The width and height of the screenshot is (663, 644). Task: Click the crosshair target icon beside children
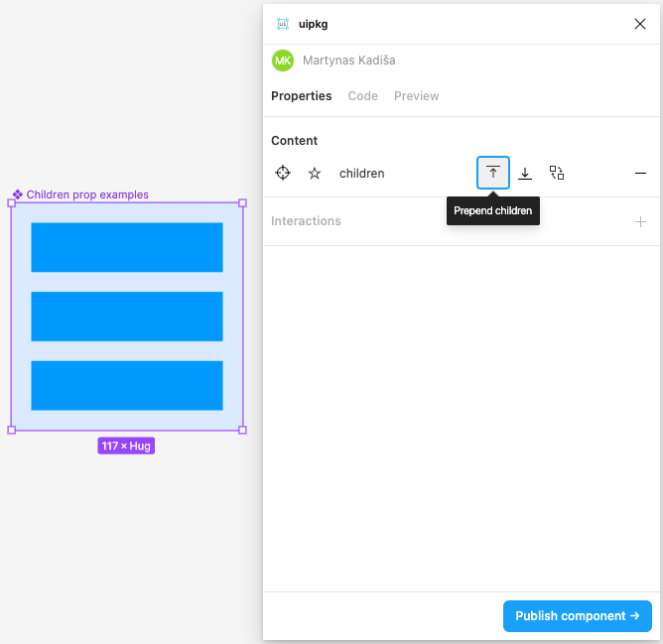[283, 173]
